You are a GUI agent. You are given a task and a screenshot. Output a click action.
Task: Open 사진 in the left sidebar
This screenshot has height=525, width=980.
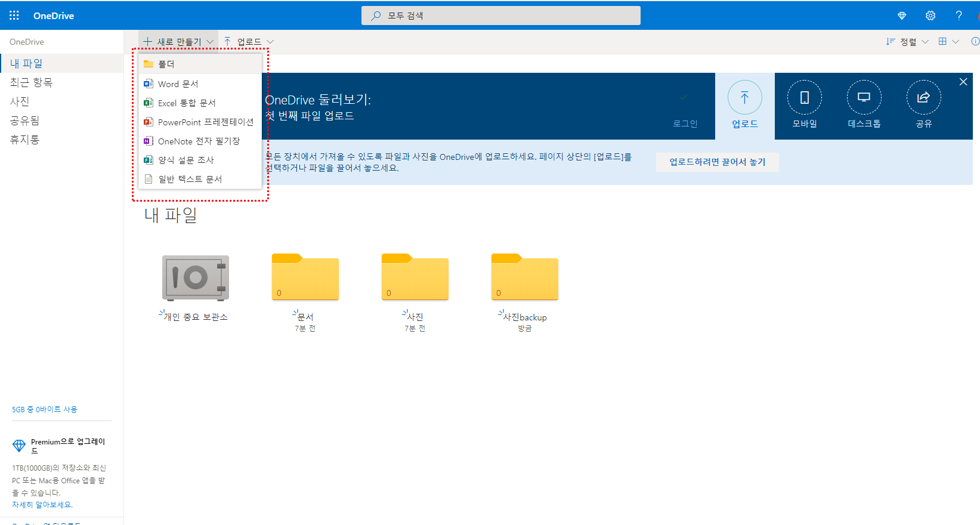(x=62, y=101)
